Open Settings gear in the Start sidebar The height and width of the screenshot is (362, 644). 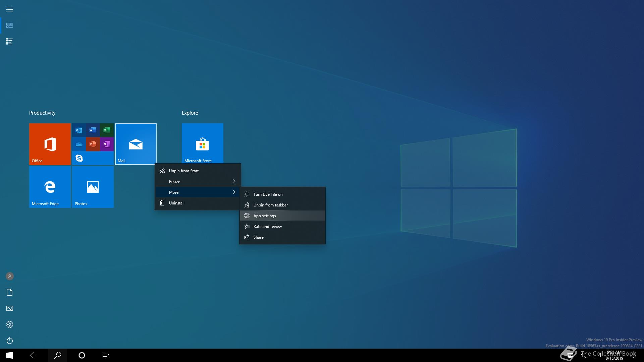tap(10, 324)
